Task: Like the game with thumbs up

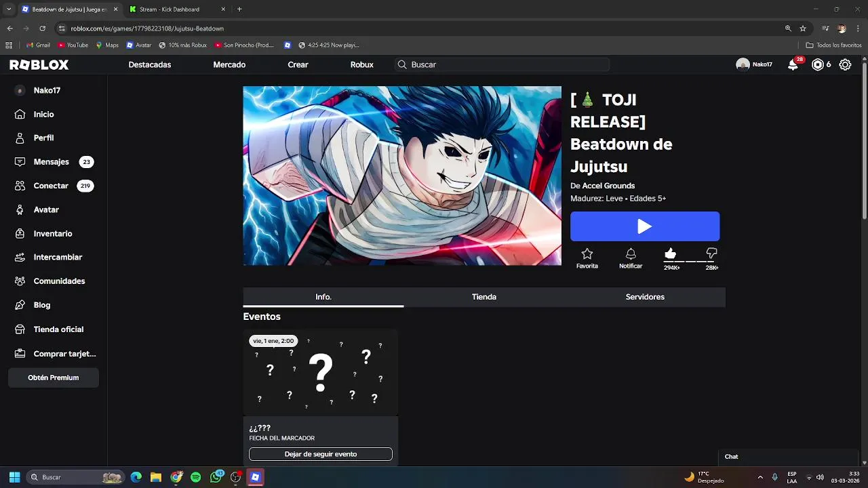Action: tap(671, 253)
